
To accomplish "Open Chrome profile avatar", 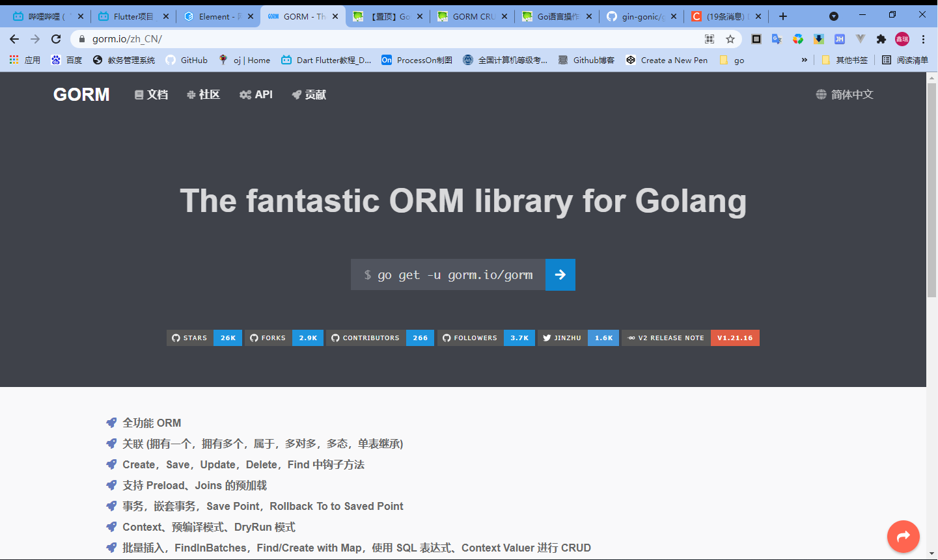I will 902,39.
